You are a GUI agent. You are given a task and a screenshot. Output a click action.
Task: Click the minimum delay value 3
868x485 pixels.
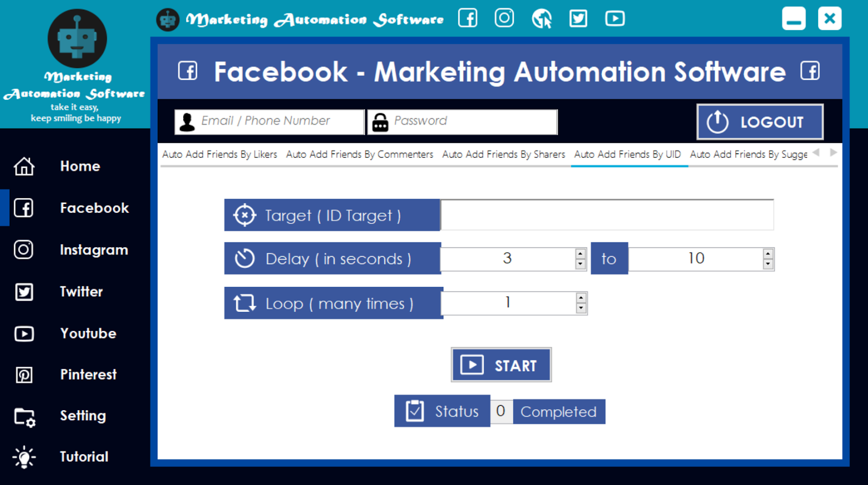coord(508,259)
